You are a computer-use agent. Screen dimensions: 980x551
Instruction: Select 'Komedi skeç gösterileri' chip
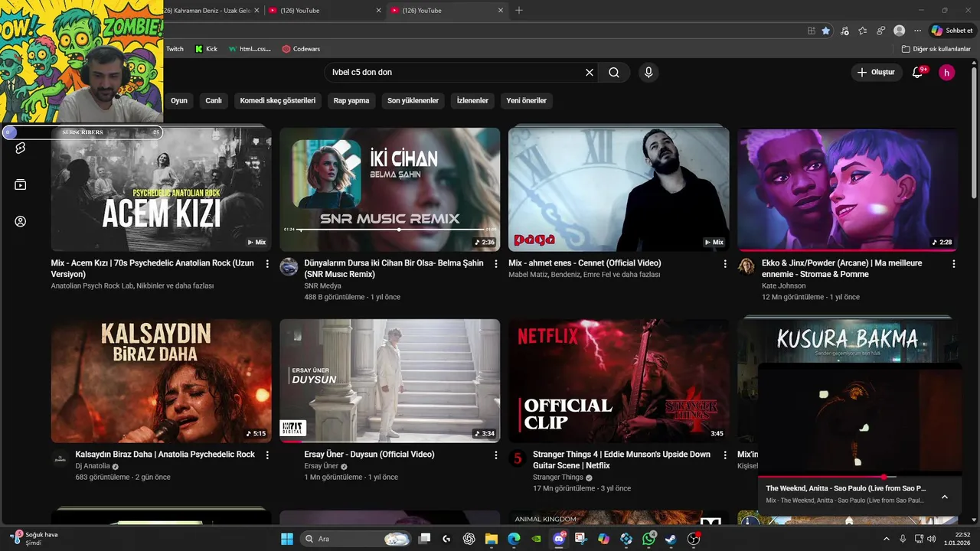pos(278,100)
